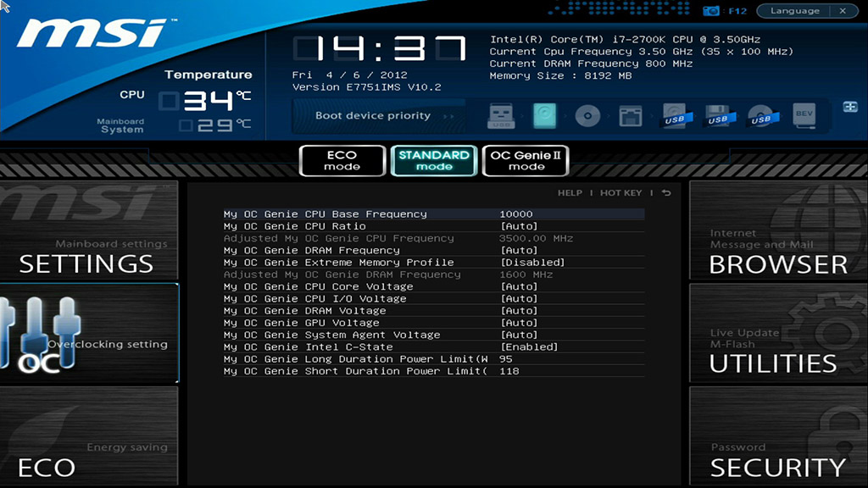The image size is (868, 488).
Task: Open the UTILITIES Live Update panel
Action: point(778,334)
